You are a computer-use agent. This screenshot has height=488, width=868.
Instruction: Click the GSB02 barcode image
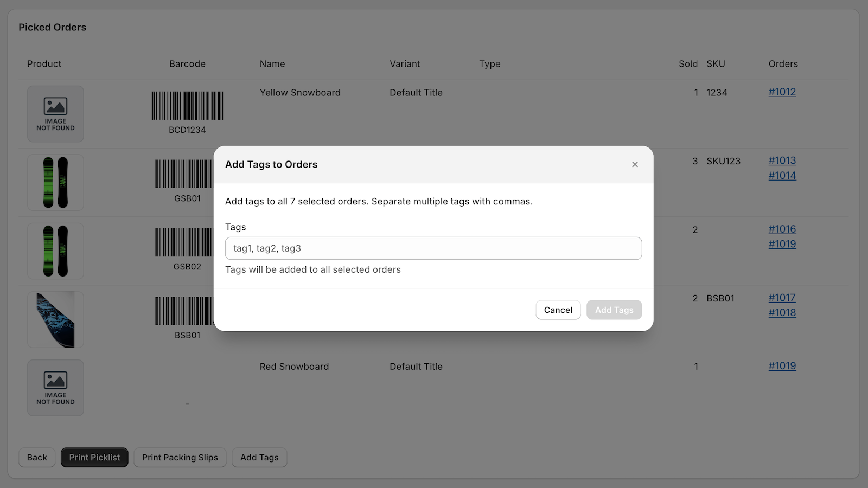point(183,242)
